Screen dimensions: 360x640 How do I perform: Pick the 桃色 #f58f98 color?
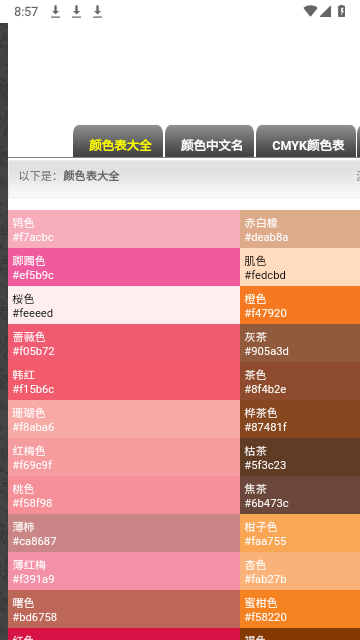point(124,495)
